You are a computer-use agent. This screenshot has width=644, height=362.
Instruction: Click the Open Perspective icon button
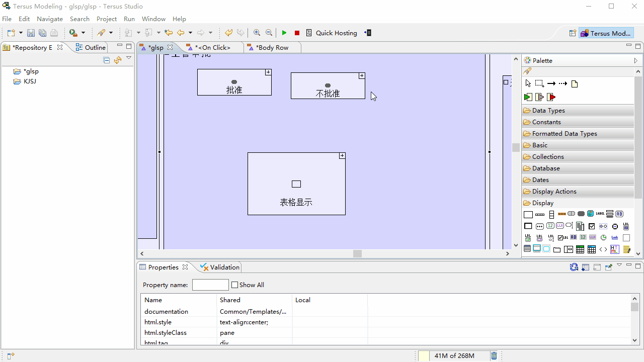pyautogui.click(x=573, y=33)
